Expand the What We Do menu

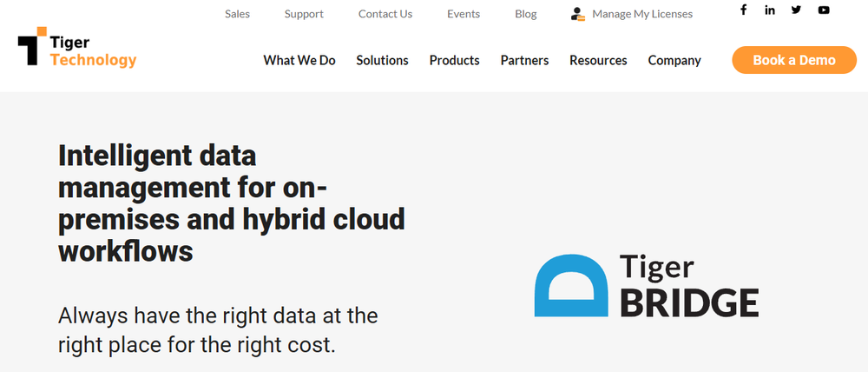[299, 61]
